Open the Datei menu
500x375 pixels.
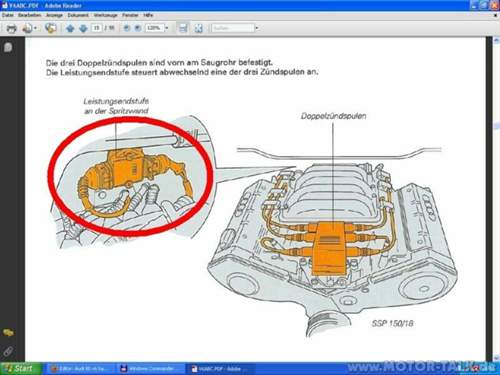8,15
